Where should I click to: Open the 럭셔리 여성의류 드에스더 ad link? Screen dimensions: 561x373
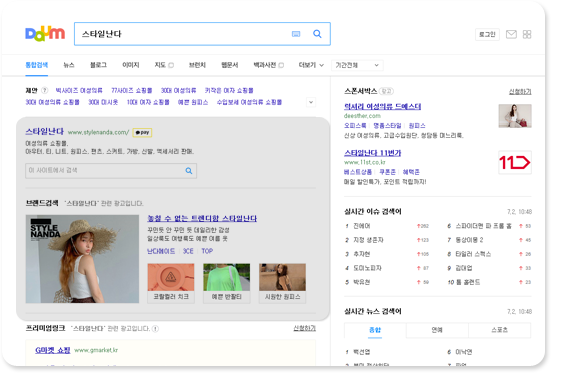[382, 106]
